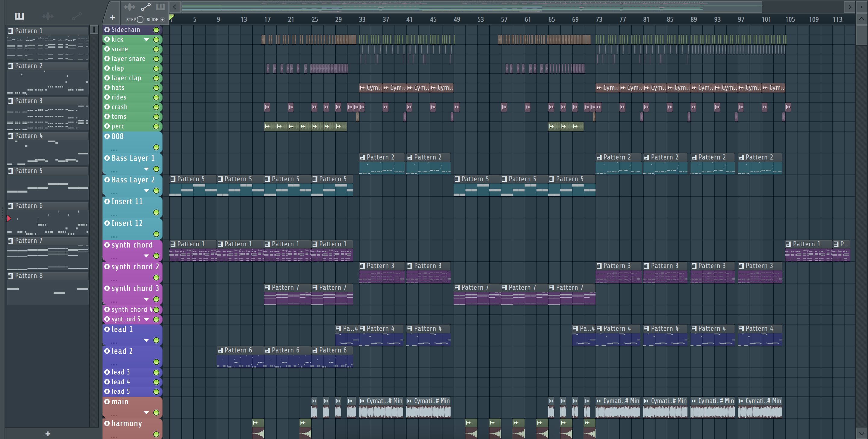This screenshot has height=439, width=868.
Task: Show automation clips in the picker panel
Action: tap(77, 16)
